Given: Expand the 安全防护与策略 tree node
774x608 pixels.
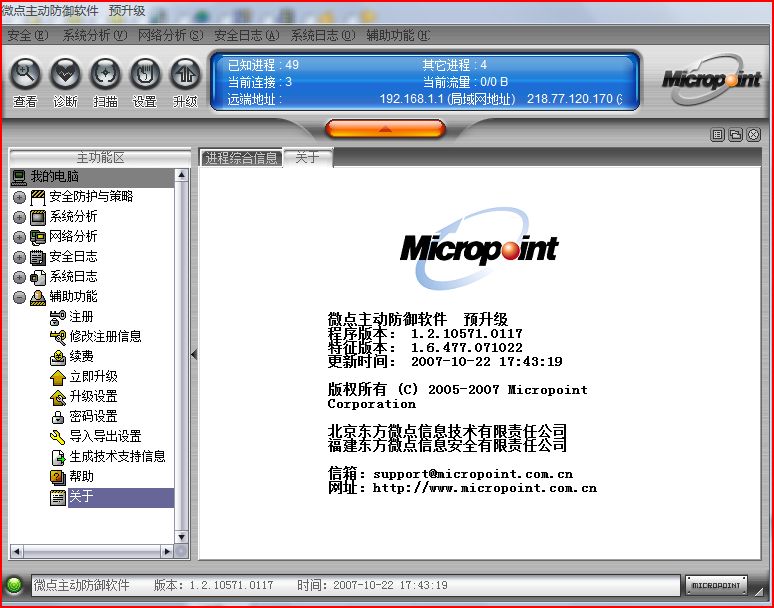Looking at the screenshot, I should (19, 197).
